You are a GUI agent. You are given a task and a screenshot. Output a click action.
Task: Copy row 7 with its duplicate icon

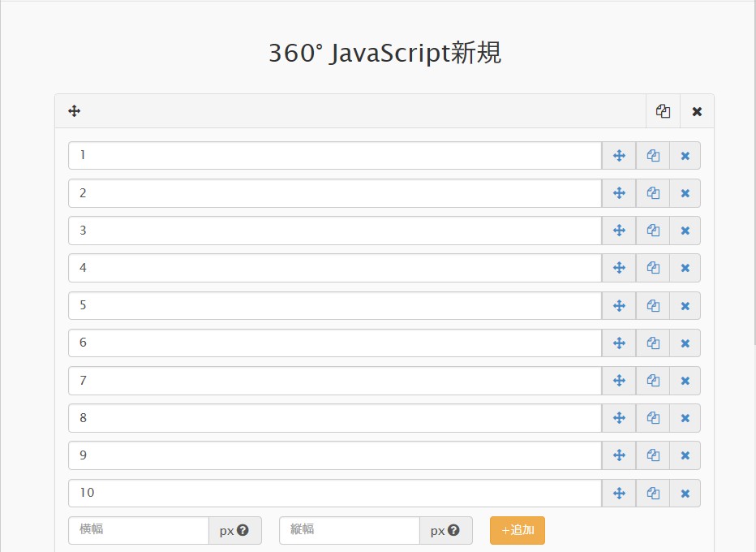653,381
